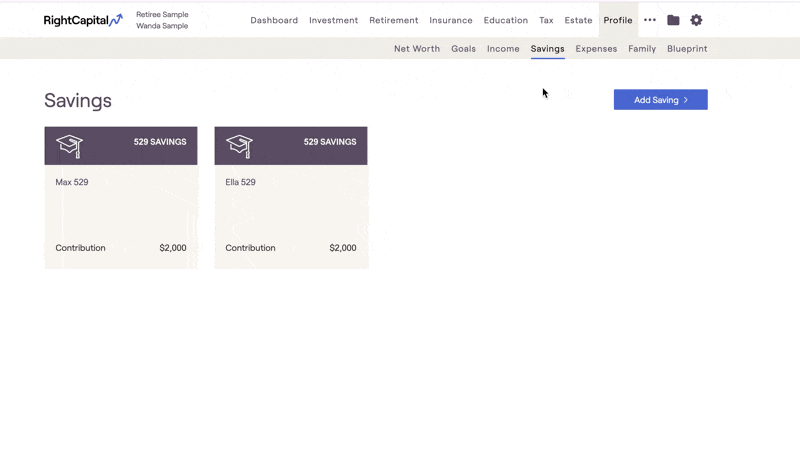Screen dimensions: 800x462
Task: Open the Estate section
Action: tap(578, 20)
